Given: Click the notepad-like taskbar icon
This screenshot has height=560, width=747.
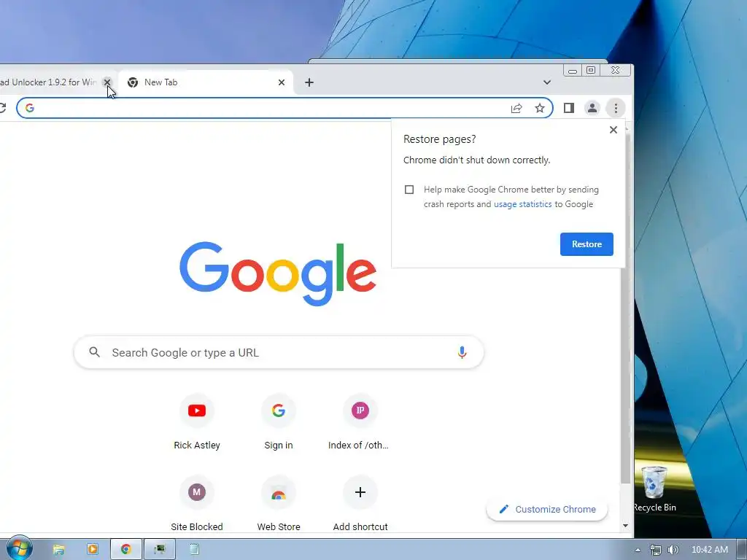Looking at the screenshot, I should 194,550.
